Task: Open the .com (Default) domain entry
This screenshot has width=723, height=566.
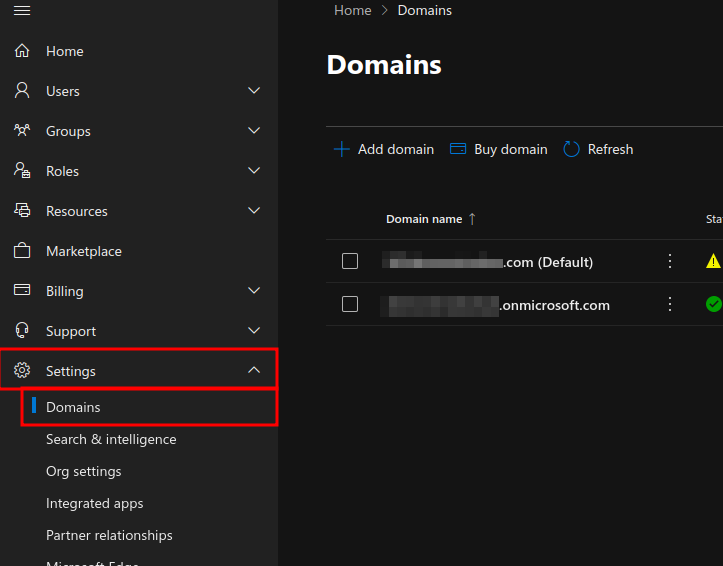Action: pos(487,262)
